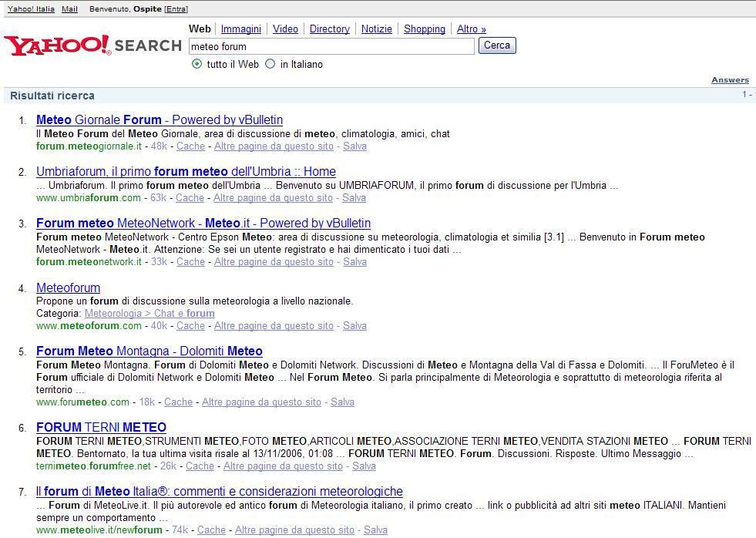Expand the "Altro »" search categories

point(471,29)
